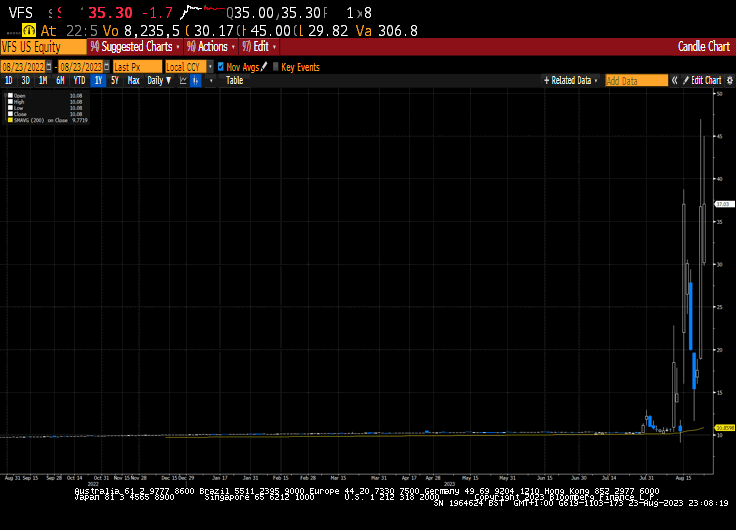Toggle the Open legend series box
Screen dimensions: 736x530
click(x=10, y=95)
